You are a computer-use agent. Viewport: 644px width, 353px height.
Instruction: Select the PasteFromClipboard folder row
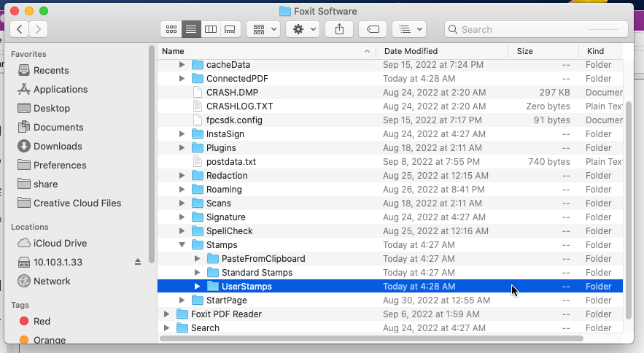click(390, 258)
